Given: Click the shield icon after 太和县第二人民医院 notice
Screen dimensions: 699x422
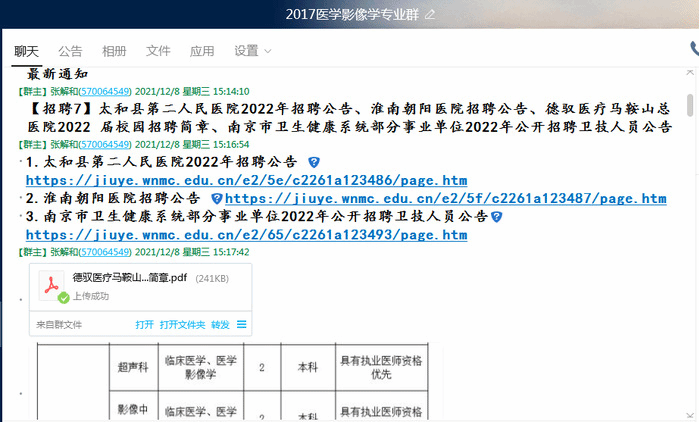Looking at the screenshot, I should coord(313,162).
